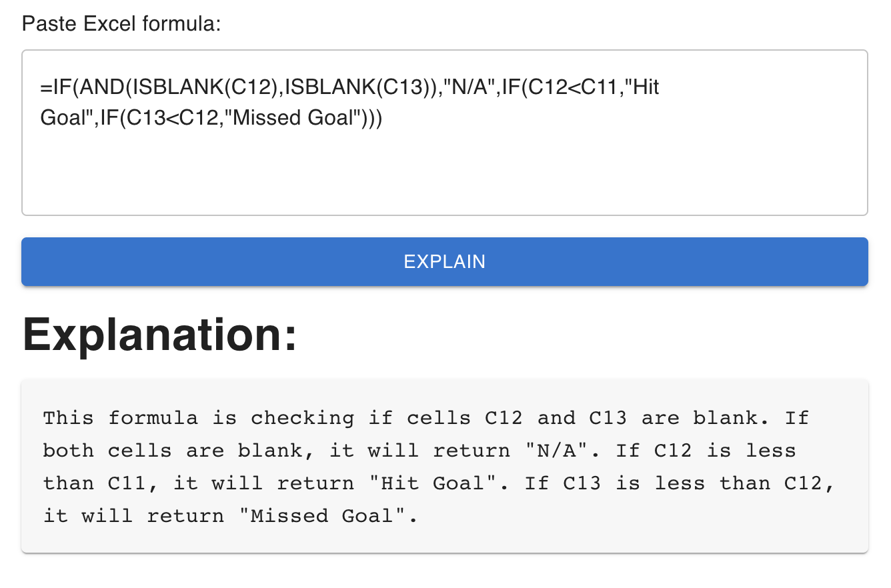Screen dimensions: 891x588
Task: Click the "Explanation:" heading
Action: (159, 335)
